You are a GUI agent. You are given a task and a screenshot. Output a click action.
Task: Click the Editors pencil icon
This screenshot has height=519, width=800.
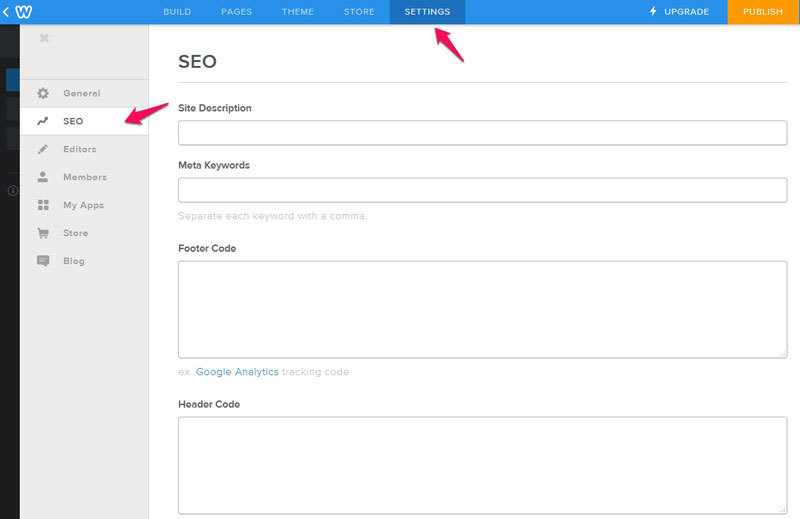[43, 149]
